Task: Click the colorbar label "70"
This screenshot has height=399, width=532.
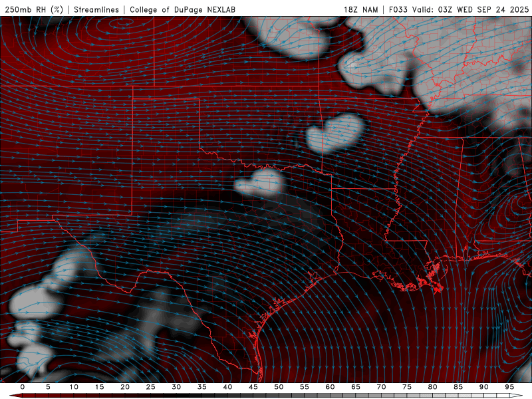Action: (x=381, y=387)
